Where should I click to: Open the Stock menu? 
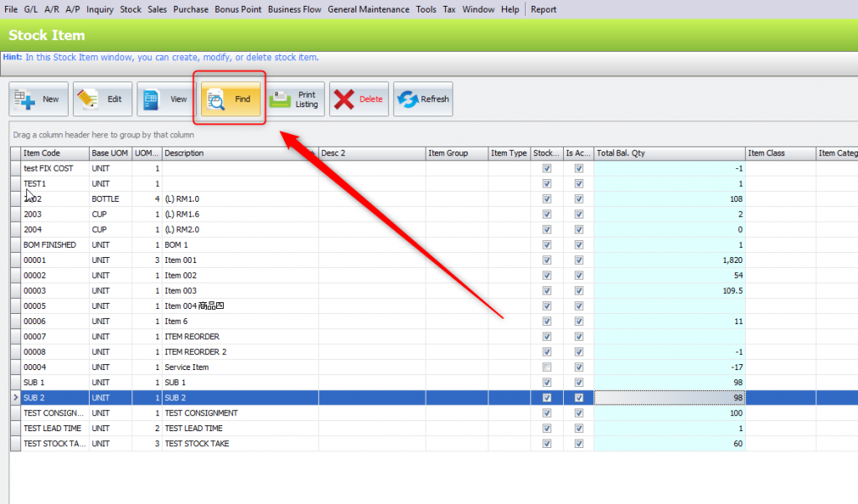[131, 10]
